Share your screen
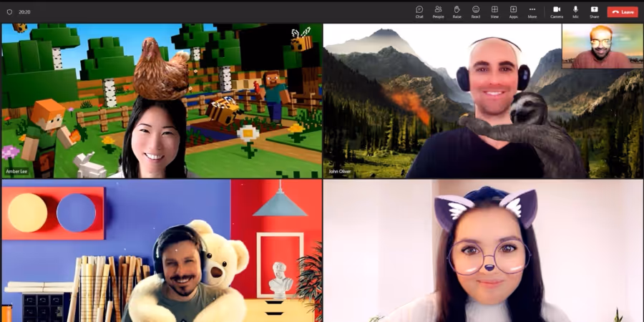 pos(595,12)
